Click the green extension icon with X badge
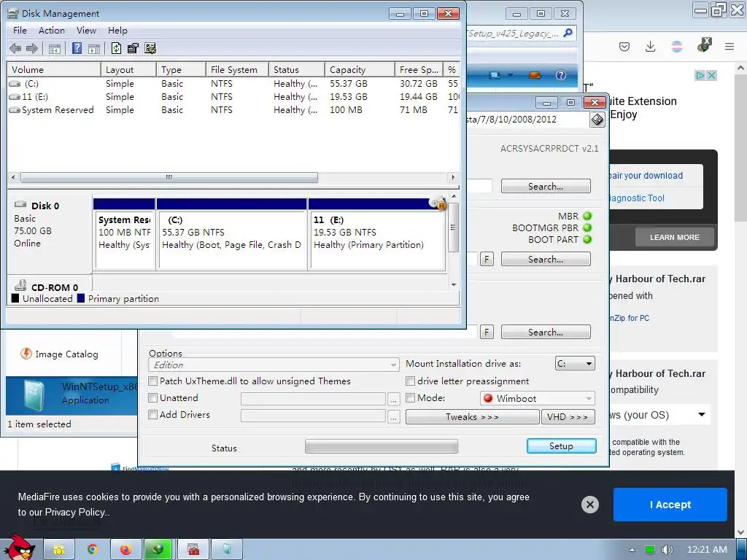This screenshot has width=747, height=560. coord(704,46)
